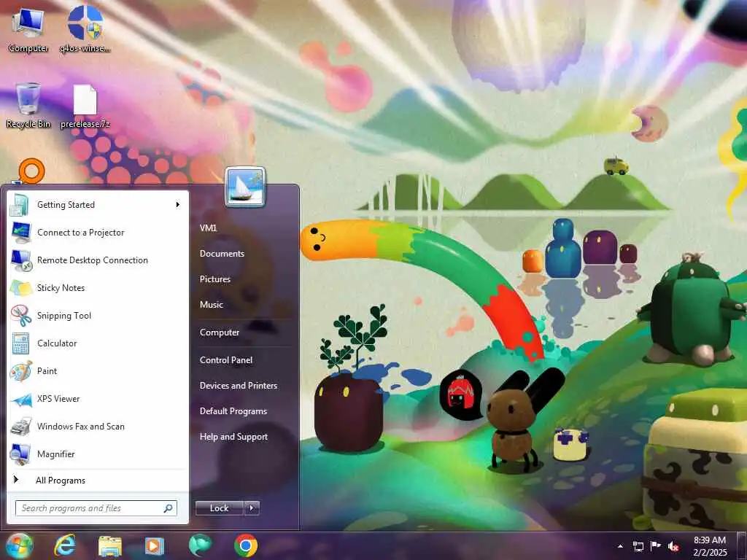This screenshot has height=560, width=747.
Task: Open Windows Media Player from the taskbar
Action: pyautogui.click(x=155, y=546)
